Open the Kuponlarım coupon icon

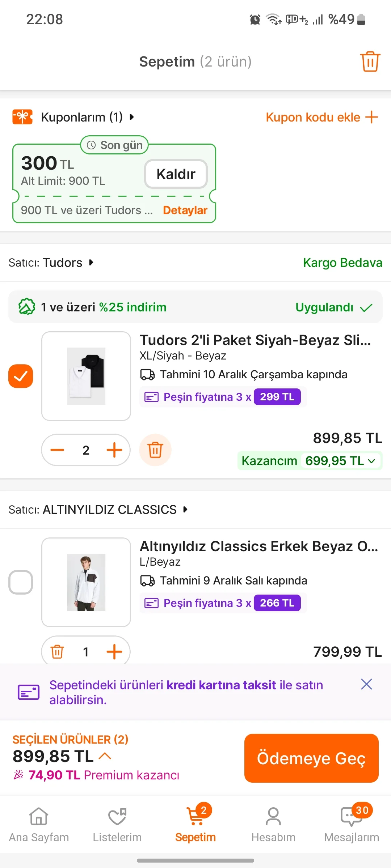pyautogui.click(x=22, y=117)
